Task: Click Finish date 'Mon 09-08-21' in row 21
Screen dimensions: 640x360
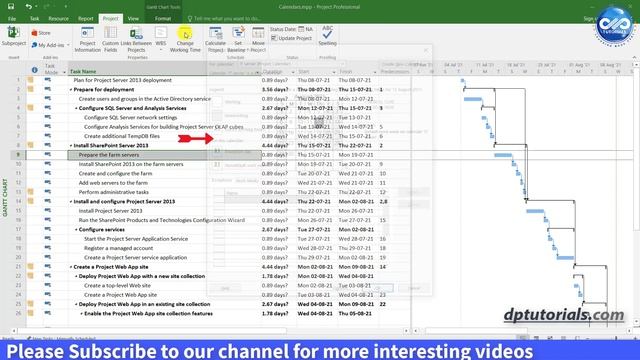Action: (x=356, y=267)
